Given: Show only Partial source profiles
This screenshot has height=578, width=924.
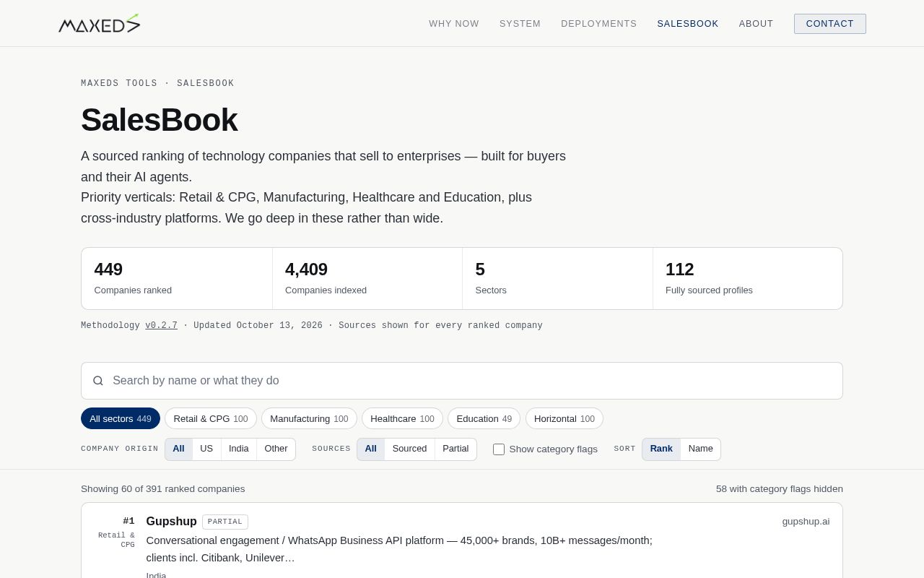Looking at the screenshot, I should (x=456, y=449).
